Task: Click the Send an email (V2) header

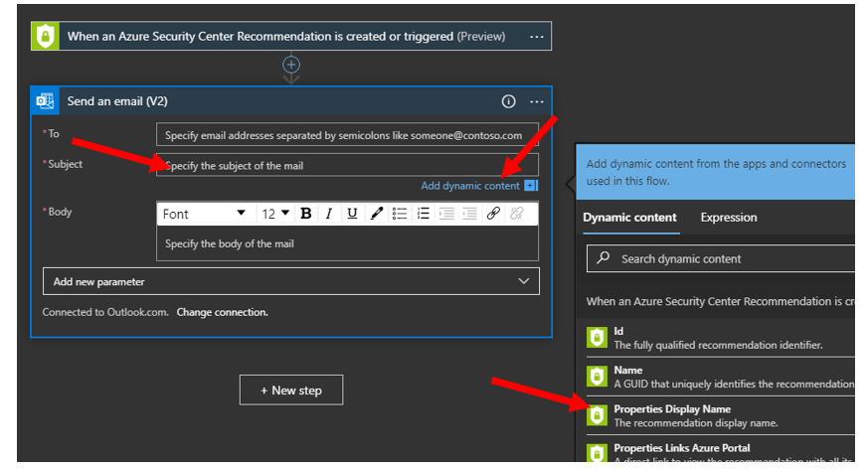Action: 291,101
